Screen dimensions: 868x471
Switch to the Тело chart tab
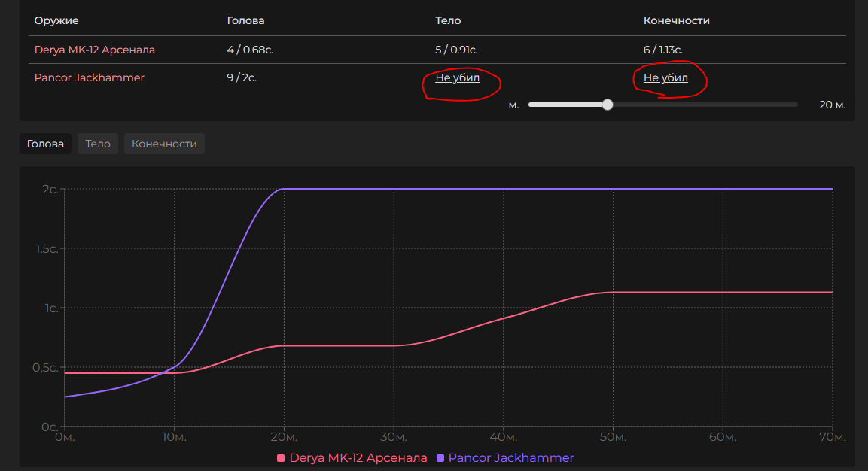pyautogui.click(x=98, y=144)
